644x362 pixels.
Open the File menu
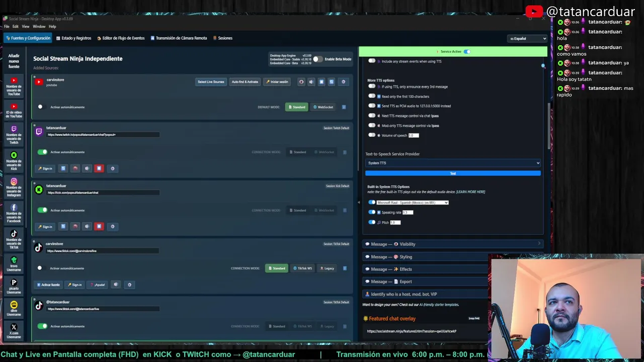click(7, 26)
